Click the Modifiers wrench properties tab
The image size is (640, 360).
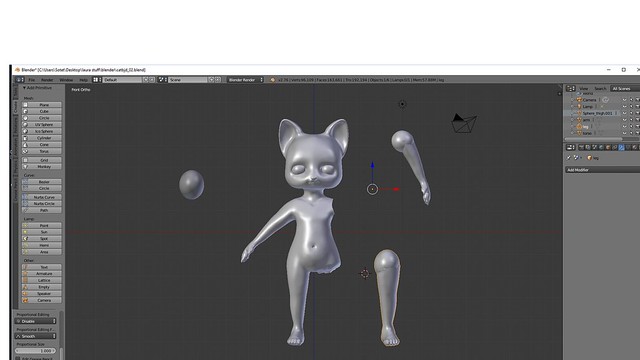[621, 147]
